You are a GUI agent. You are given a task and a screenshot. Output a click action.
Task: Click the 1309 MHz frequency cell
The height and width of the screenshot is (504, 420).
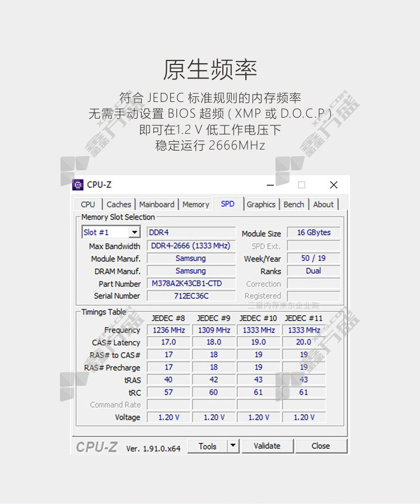coord(214,330)
